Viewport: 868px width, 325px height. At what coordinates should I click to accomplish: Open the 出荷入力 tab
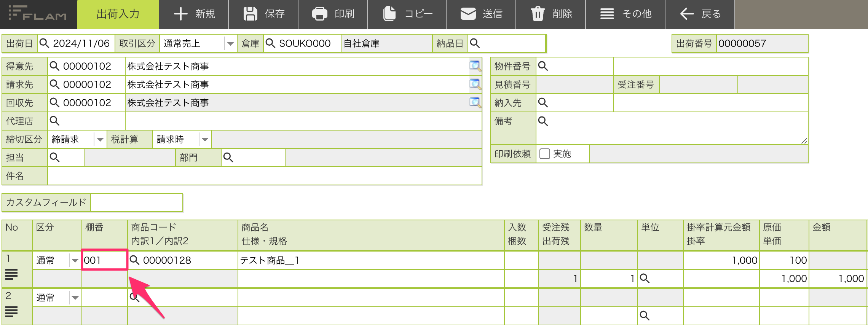118,14
